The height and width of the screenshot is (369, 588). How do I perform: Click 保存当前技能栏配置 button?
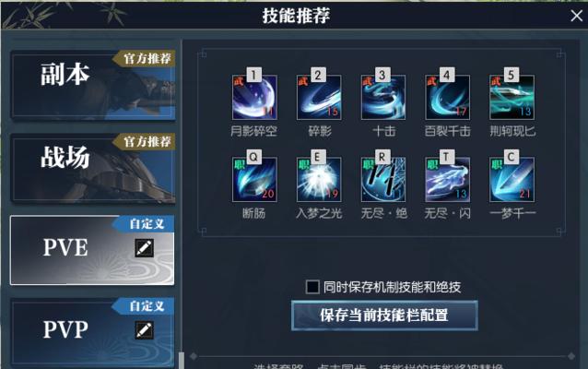pos(384,315)
